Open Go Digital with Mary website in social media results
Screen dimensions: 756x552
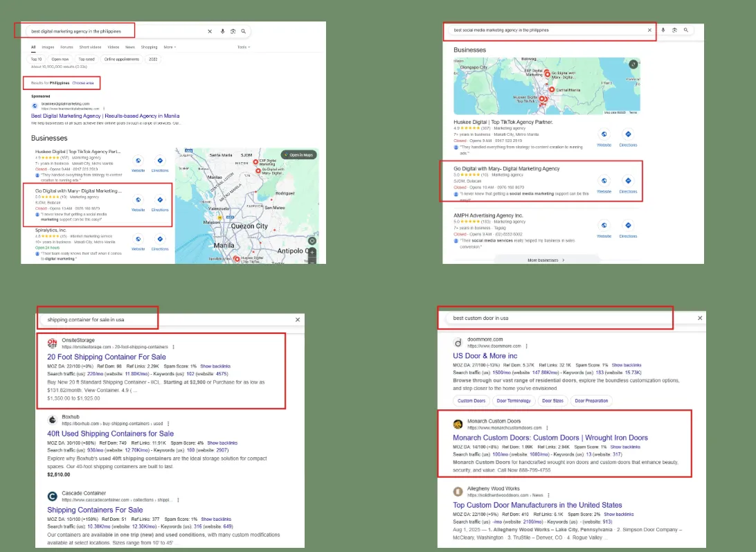coord(604,181)
